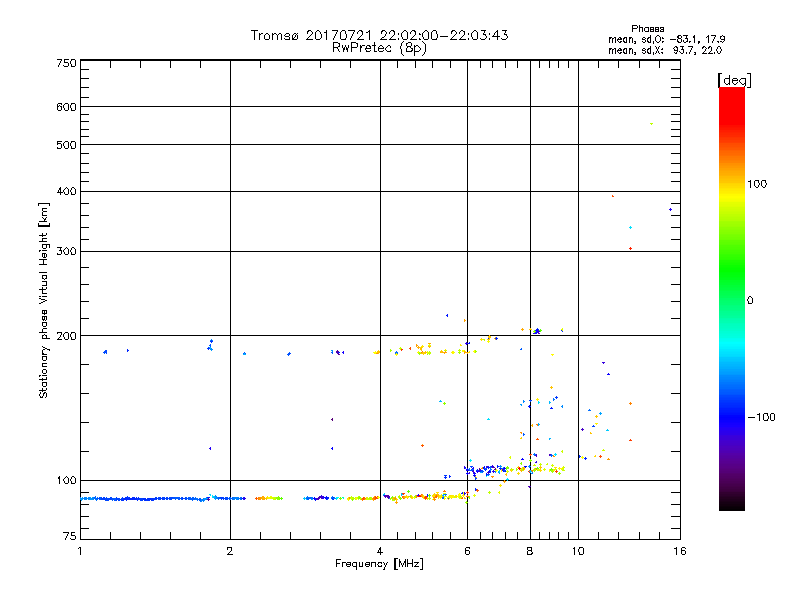
Task: Click the mean, sd,X phase statistics line
Action: [665, 50]
